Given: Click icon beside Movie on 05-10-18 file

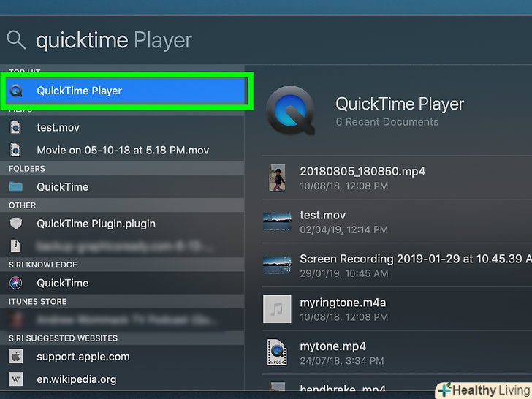Looking at the screenshot, I should pyautogui.click(x=15, y=150).
